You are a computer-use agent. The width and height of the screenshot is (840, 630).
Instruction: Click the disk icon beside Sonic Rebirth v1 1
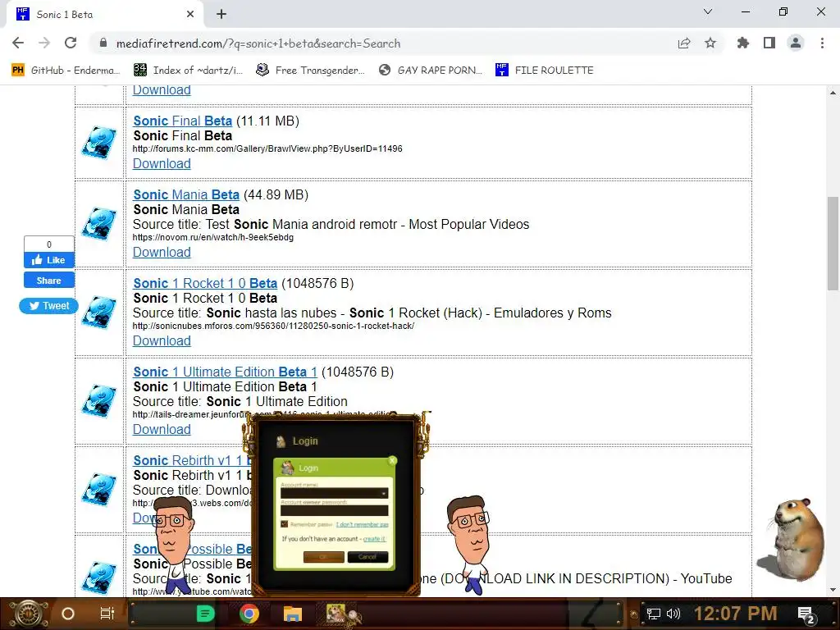tap(99, 489)
